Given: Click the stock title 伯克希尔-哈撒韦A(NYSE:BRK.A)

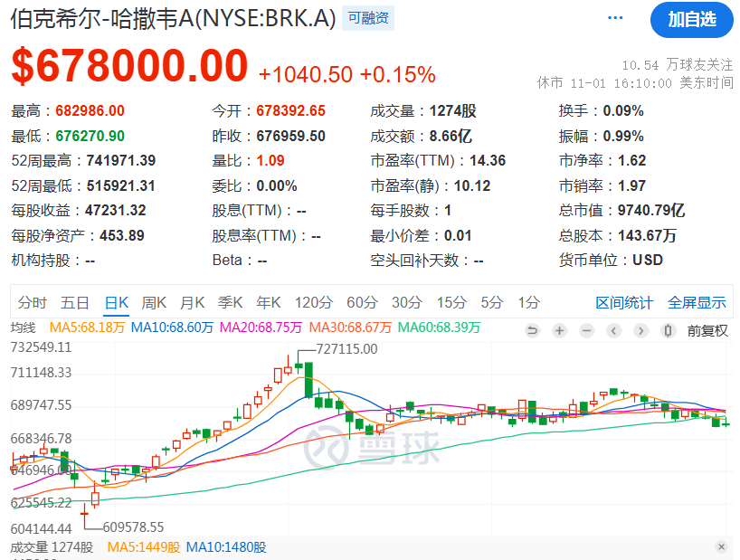Looking at the screenshot, I should (173, 19).
